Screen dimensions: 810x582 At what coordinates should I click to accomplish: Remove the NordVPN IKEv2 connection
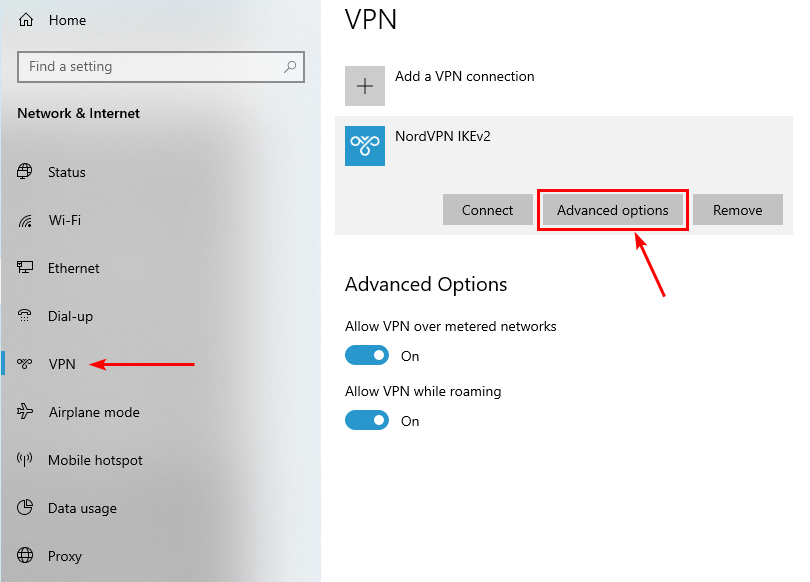pyautogui.click(x=738, y=210)
